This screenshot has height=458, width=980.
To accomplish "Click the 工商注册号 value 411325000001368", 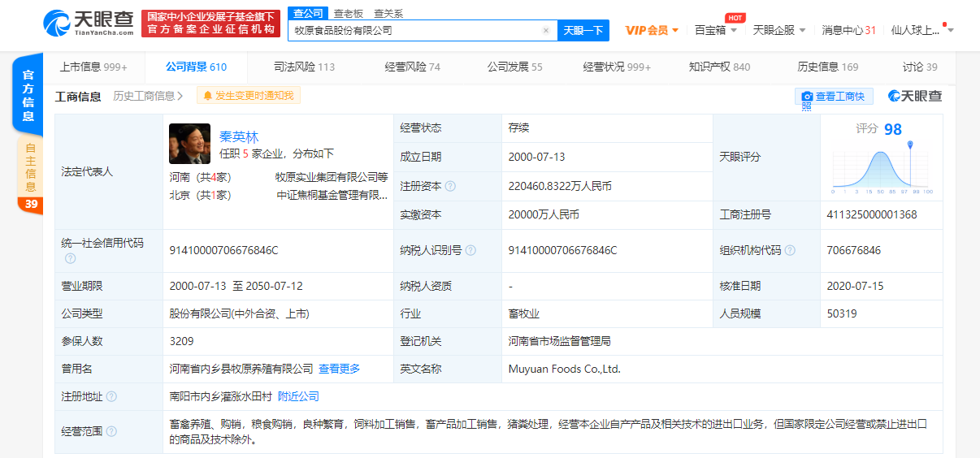I will [871, 214].
